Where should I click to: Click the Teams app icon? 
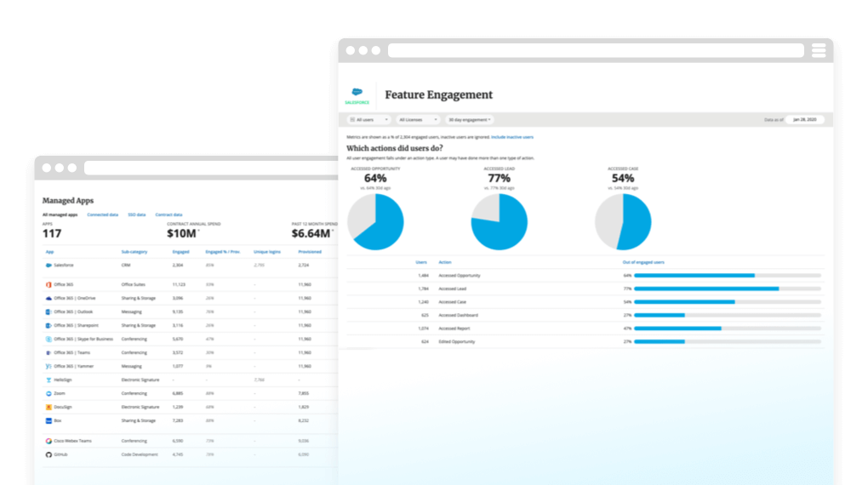click(x=49, y=352)
